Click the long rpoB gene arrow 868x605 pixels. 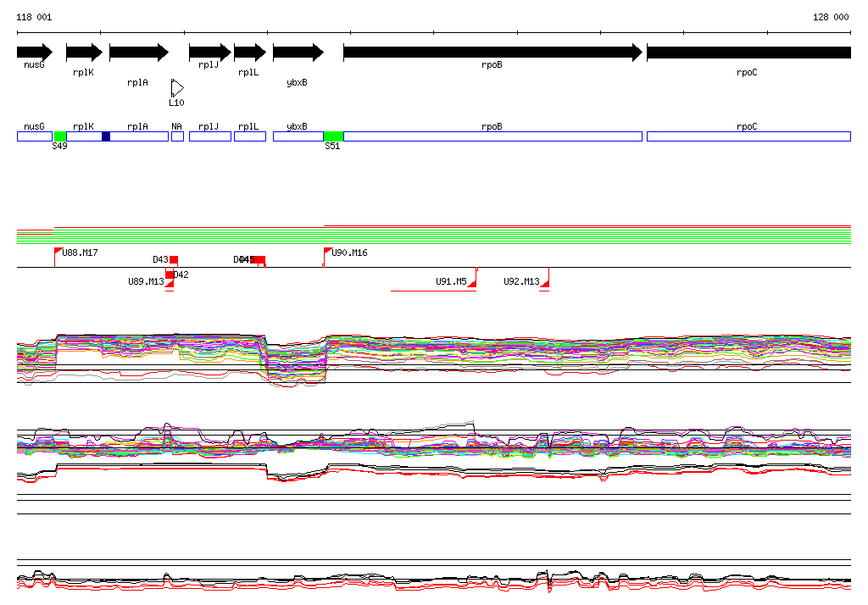[x=492, y=53]
